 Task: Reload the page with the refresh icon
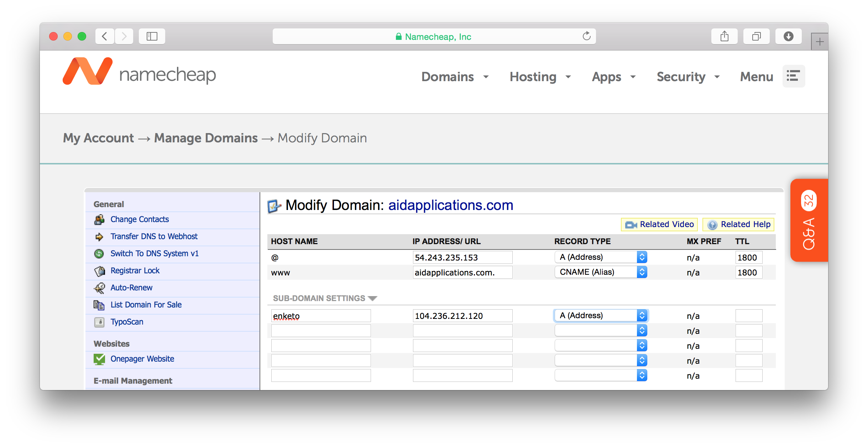(x=586, y=36)
